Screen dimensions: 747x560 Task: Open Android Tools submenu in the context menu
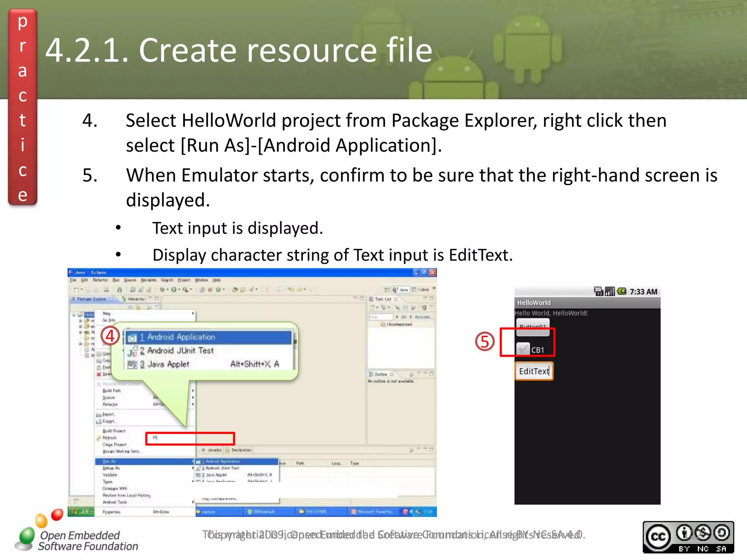click(144, 502)
